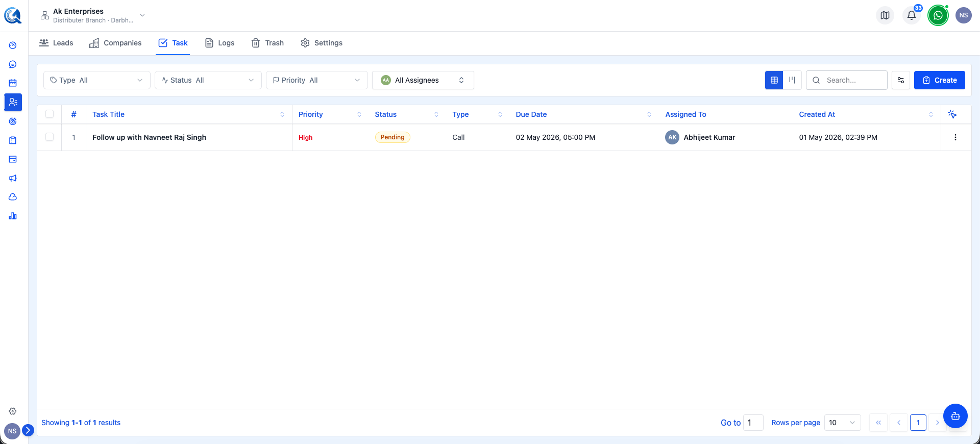The width and height of the screenshot is (980, 444).
Task: Open notifications bell with 33 badge
Action: click(x=912, y=15)
